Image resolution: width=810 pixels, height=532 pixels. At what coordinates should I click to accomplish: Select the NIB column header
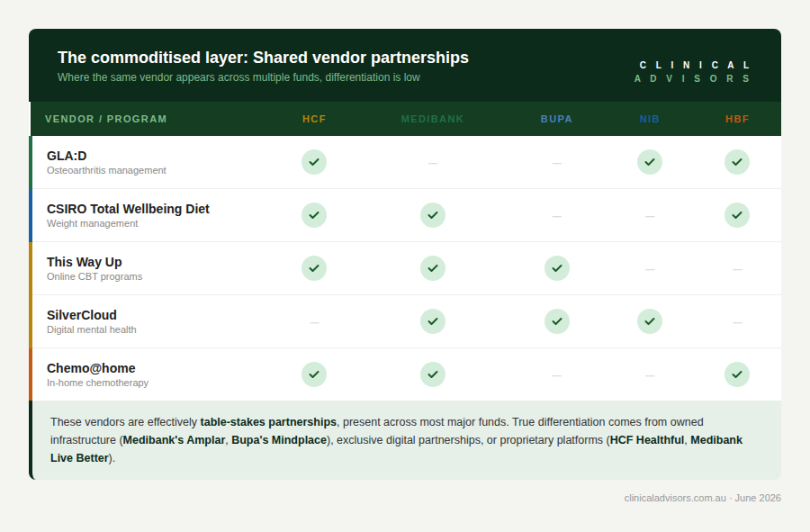point(649,120)
